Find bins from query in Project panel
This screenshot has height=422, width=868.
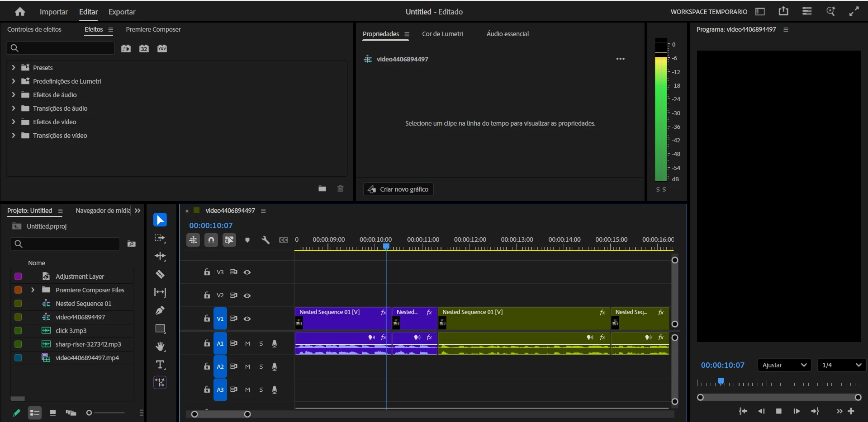(132, 244)
